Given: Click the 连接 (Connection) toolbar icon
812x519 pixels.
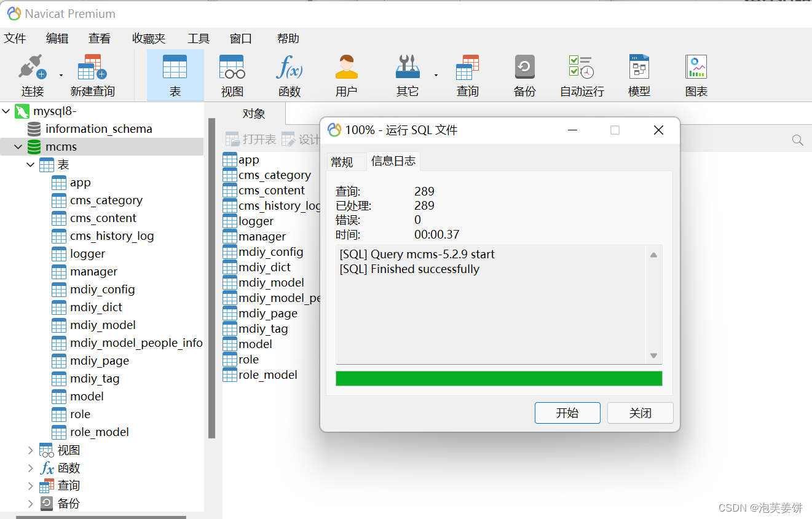Looking at the screenshot, I should (x=32, y=74).
